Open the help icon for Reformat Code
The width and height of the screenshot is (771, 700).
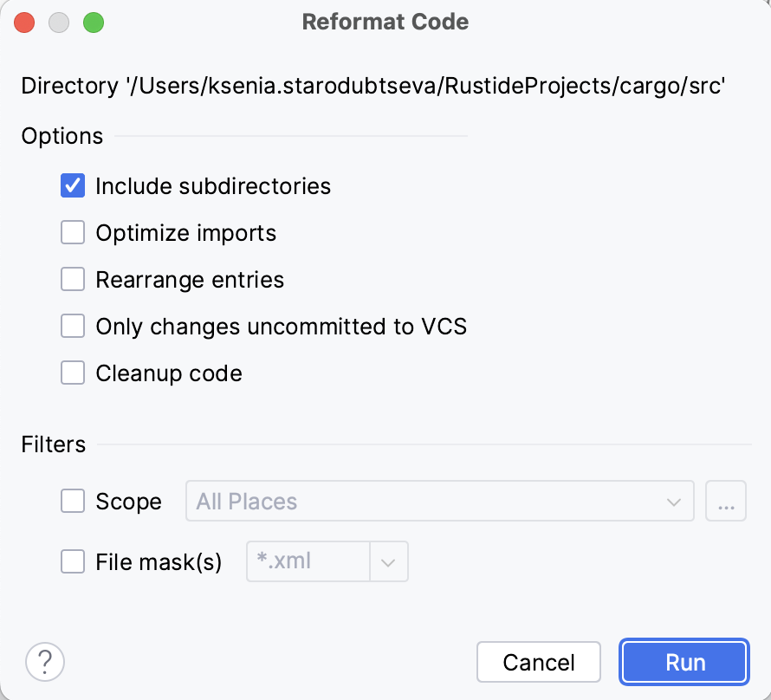click(44, 662)
